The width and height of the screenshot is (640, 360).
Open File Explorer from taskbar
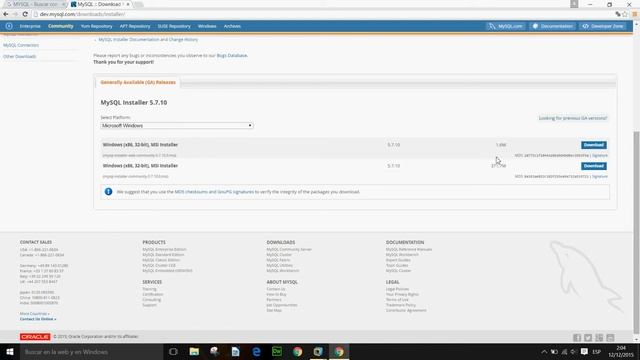coord(194,351)
